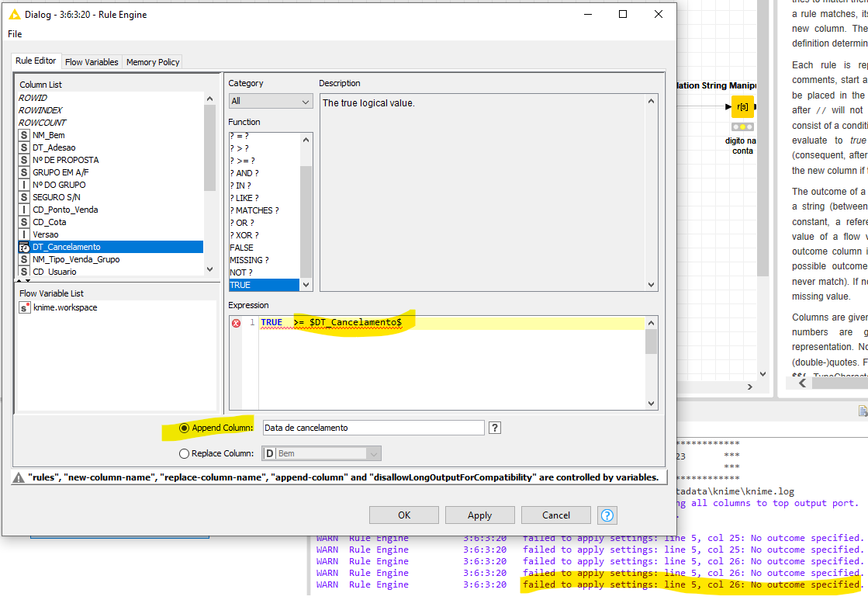This screenshot has width=868, height=600.
Task: Click the blue help button next to Cancel
Action: pos(607,515)
